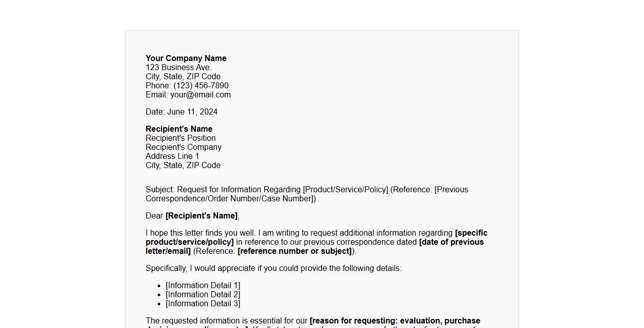Click the "Recipient's Company" line
Viewport: 644px width, 328px height.
183,147
